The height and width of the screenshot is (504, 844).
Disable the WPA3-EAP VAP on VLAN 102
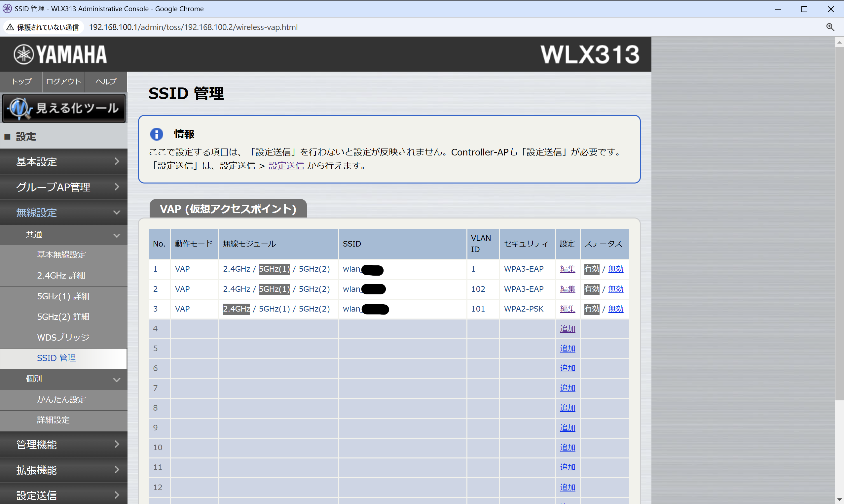(615, 289)
